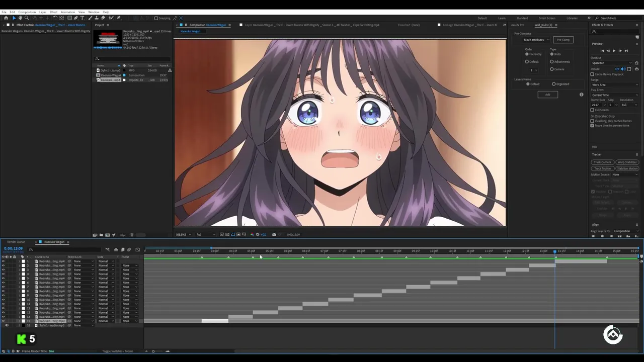Select the Pen tool
The height and width of the screenshot is (362, 644).
point(76,18)
